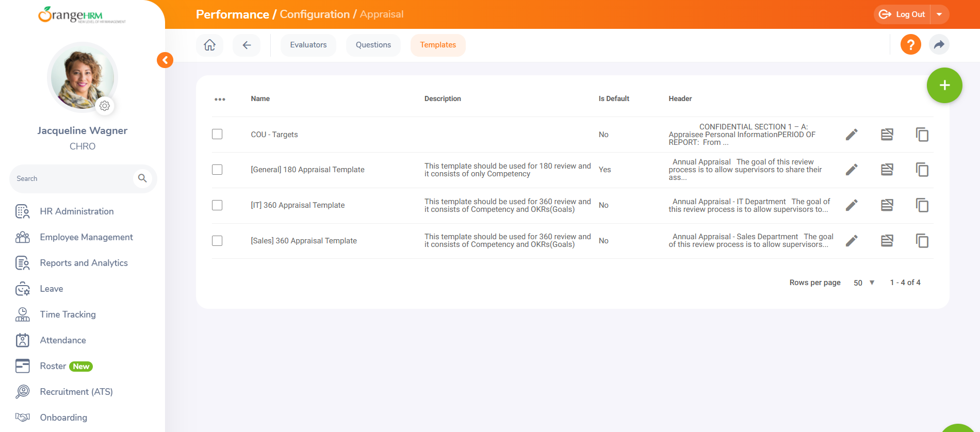Click the Log Out button

click(x=903, y=14)
